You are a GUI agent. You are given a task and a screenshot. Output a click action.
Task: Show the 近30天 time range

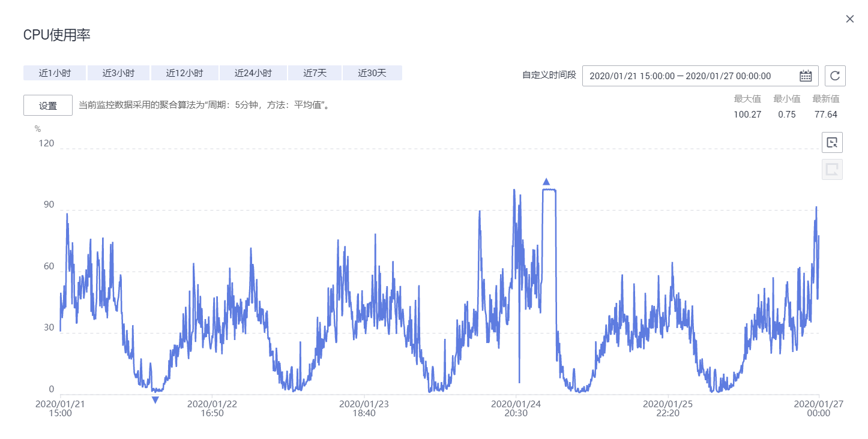tap(372, 73)
